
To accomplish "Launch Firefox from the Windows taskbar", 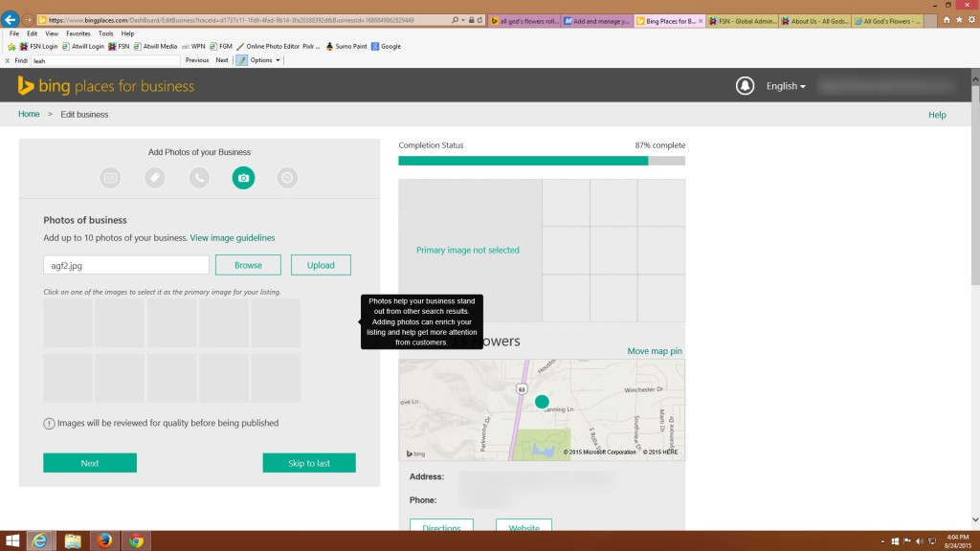I will (104, 540).
